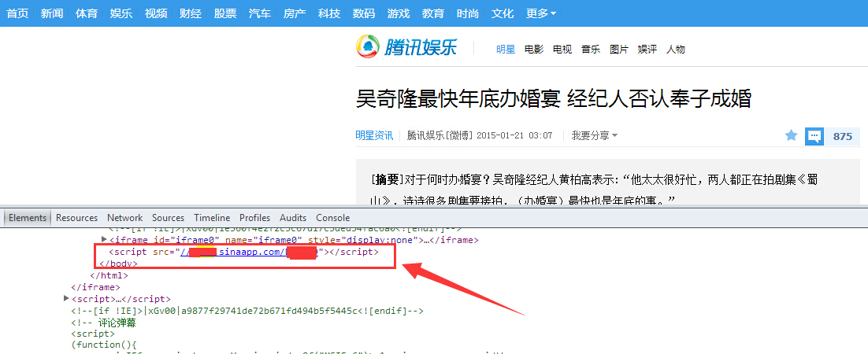
Task: Open the 875 comment count
Action: coord(842,136)
